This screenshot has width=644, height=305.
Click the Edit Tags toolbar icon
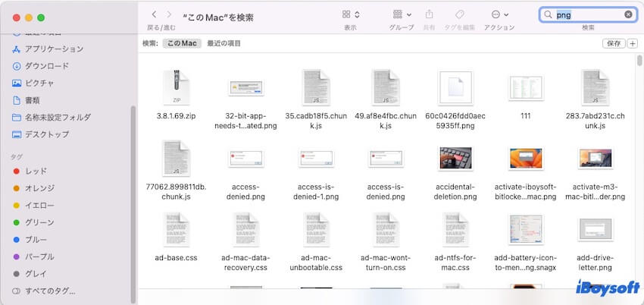tap(459, 14)
